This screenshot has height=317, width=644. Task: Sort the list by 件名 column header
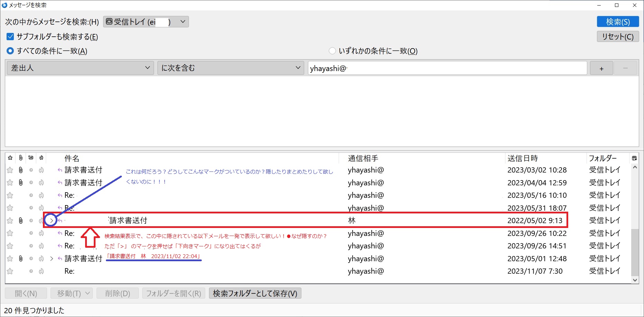point(72,158)
